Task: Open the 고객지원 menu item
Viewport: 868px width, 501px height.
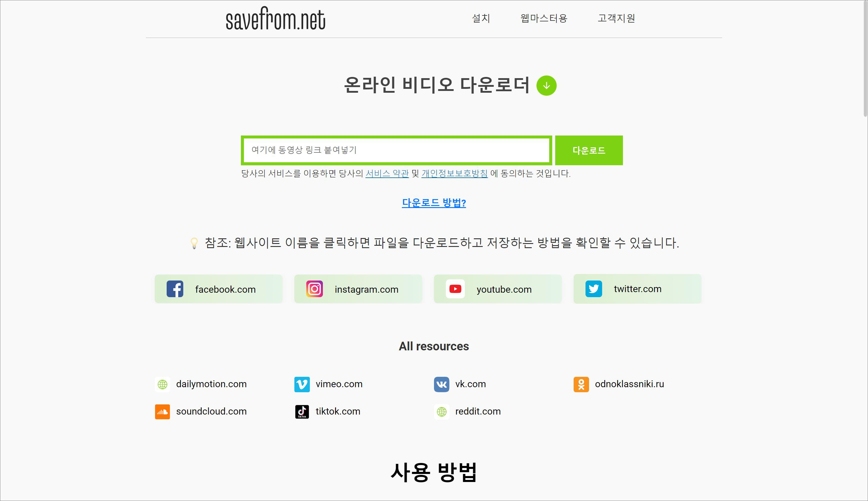Action: (x=616, y=18)
